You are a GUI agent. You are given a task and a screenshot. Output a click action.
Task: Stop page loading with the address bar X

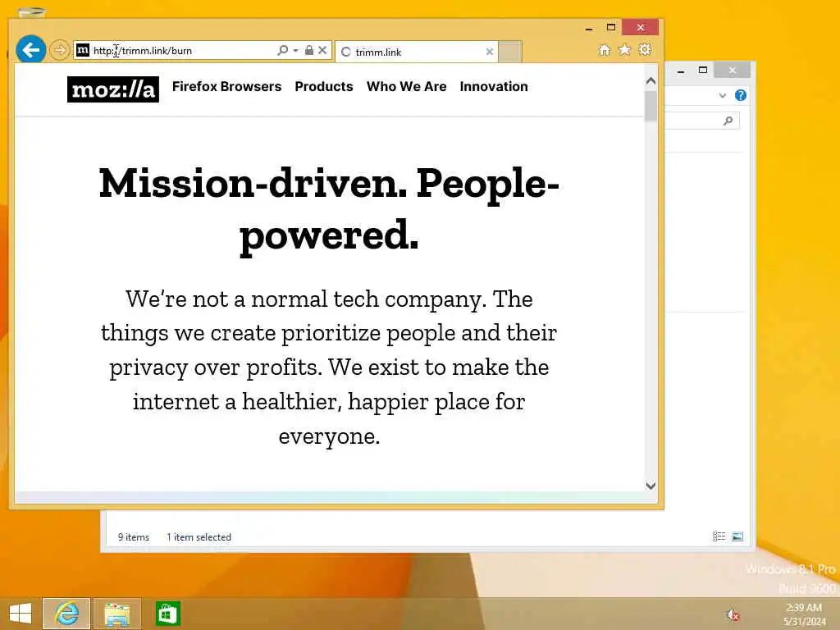coord(322,50)
